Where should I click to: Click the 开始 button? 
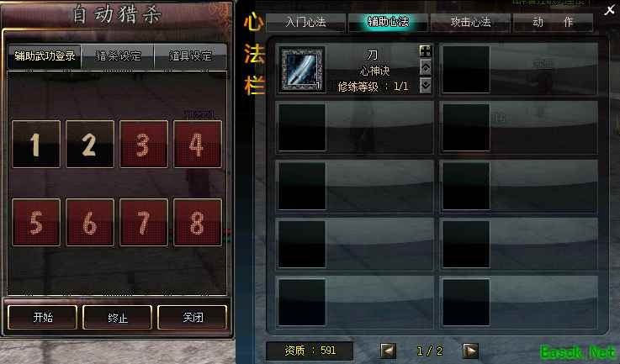[x=43, y=317]
